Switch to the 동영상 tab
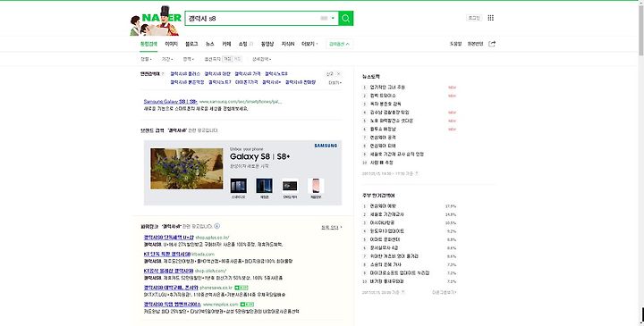 [x=267, y=44]
